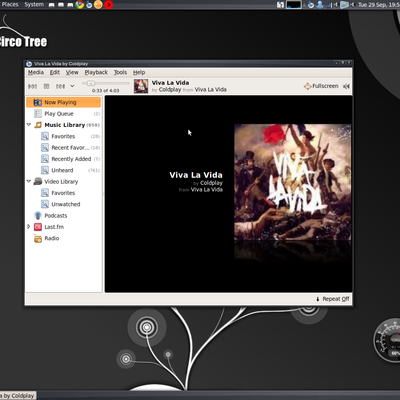Click the Unheard playlist icon
This screenshot has width=400, height=400.
click(x=45, y=170)
